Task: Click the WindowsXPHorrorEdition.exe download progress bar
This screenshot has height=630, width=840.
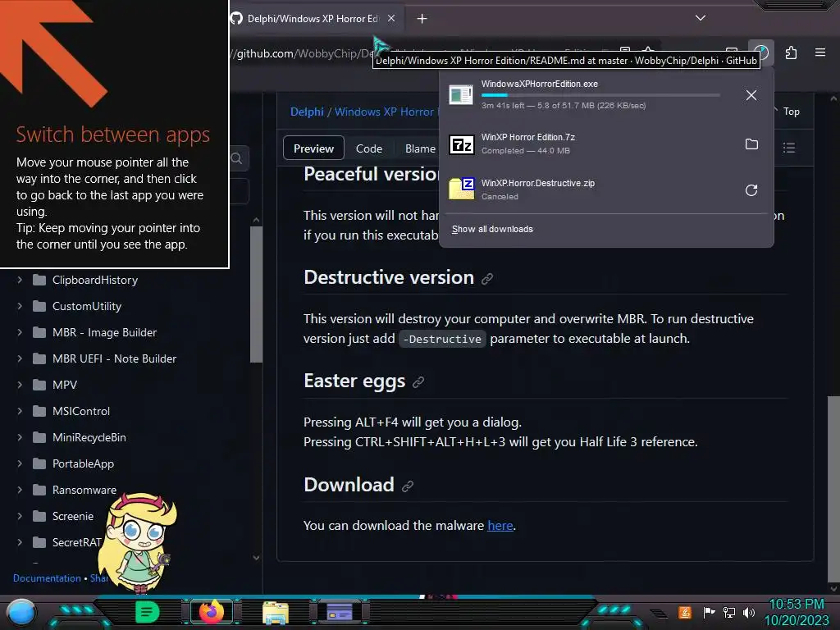Action: 600,95
